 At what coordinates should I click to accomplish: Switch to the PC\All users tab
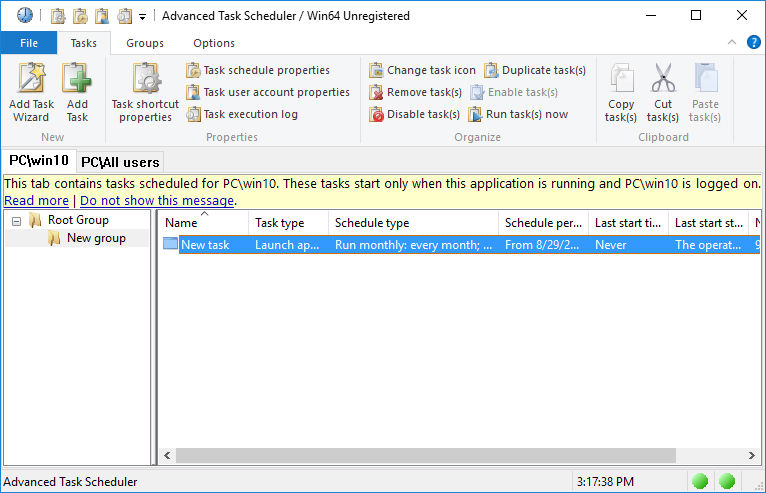click(x=119, y=162)
